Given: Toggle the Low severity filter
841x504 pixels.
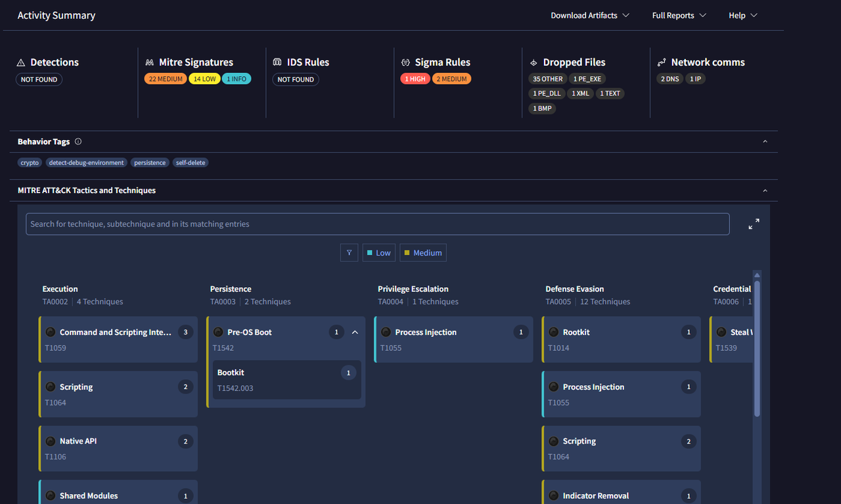Looking at the screenshot, I should tap(379, 252).
